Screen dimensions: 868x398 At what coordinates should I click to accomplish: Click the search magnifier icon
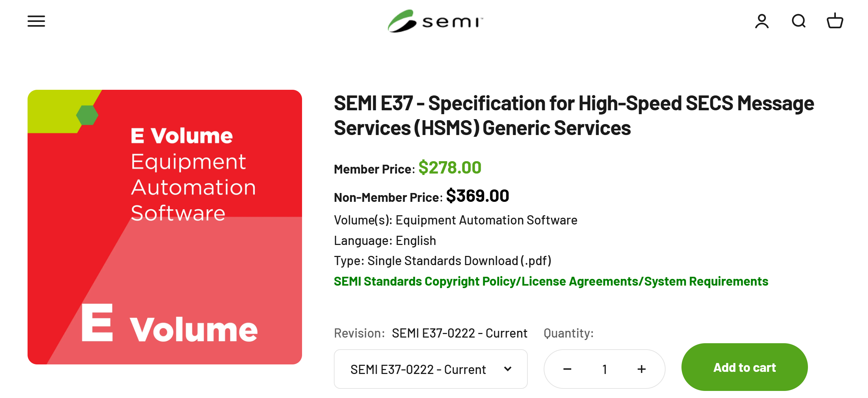tap(798, 21)
